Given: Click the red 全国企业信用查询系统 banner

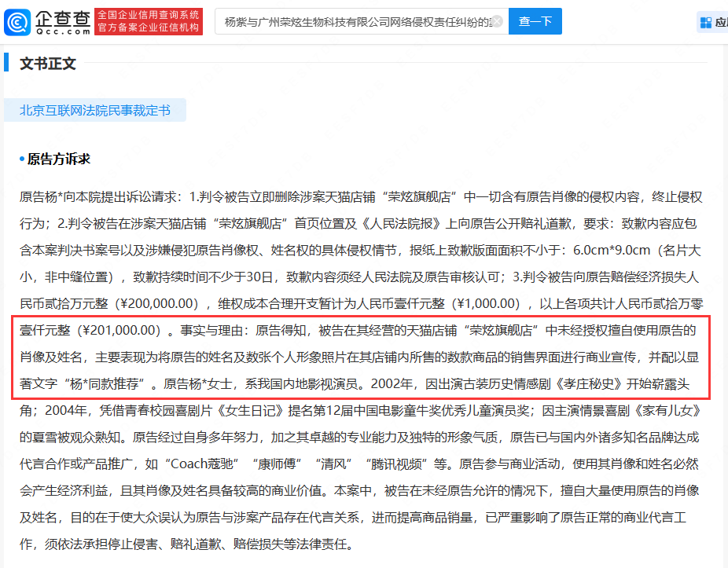Looking at the screenshot, I should [x=149, y=21].
